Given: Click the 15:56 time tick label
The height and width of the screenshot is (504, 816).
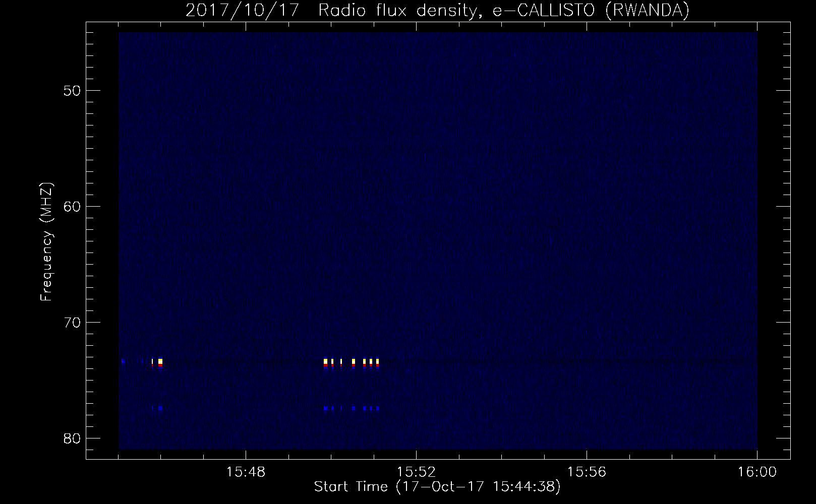Looking at the screenshot, I should [x=587, y=472].
